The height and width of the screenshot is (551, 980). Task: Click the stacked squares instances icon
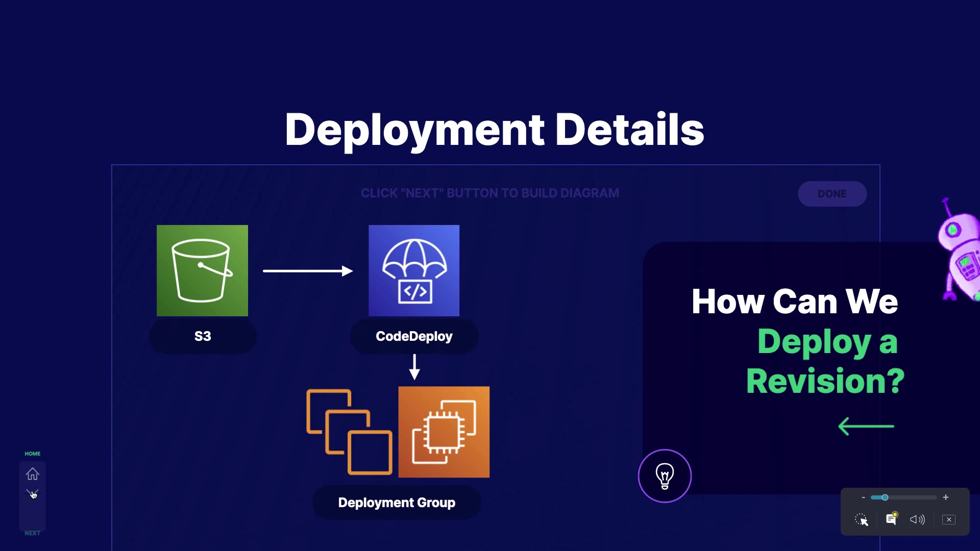coord(349,432)
